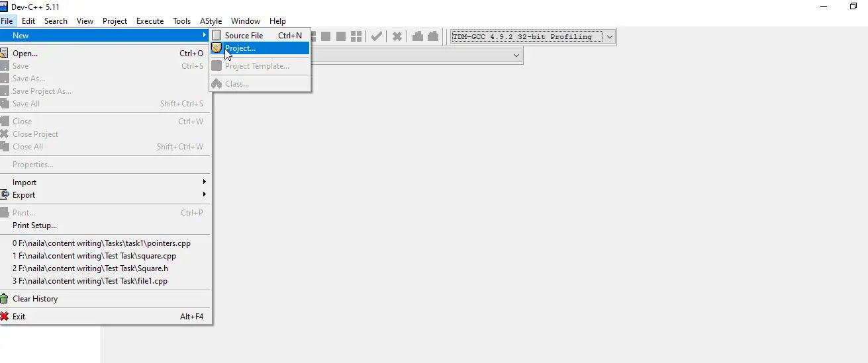The height and width of the screenshot is (363, 868).
Task: Click the X Stop Execution toolbar icon
Action: click(397, 36)
